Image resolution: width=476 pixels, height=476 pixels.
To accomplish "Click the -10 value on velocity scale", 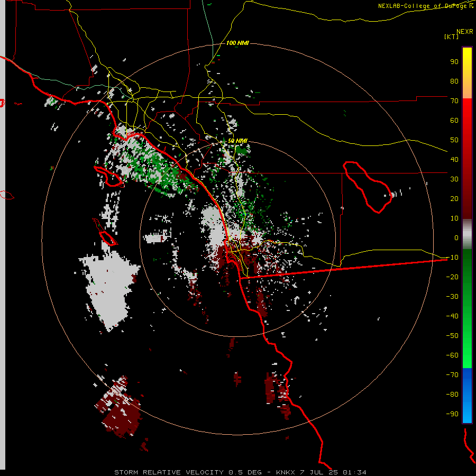I will 452,258.
